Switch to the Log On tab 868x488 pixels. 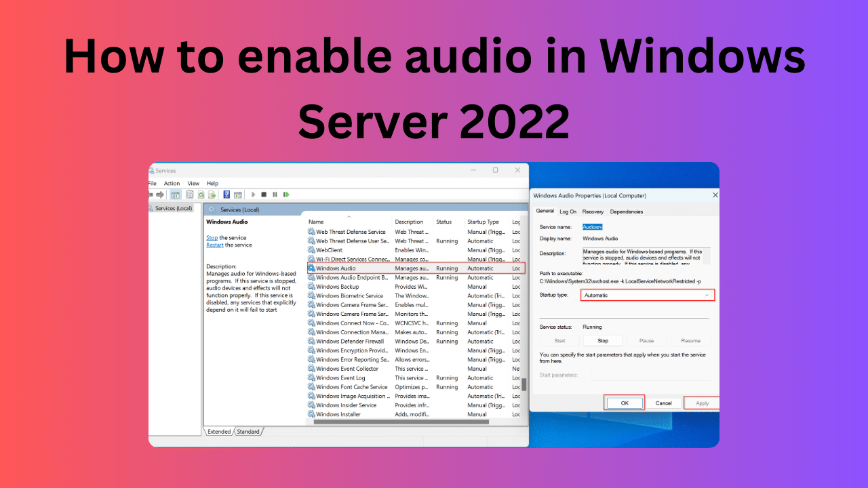tap(568, 211)
